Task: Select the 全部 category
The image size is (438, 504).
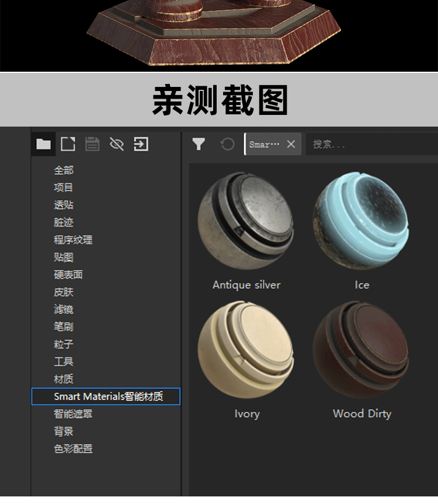Action: 64,170
